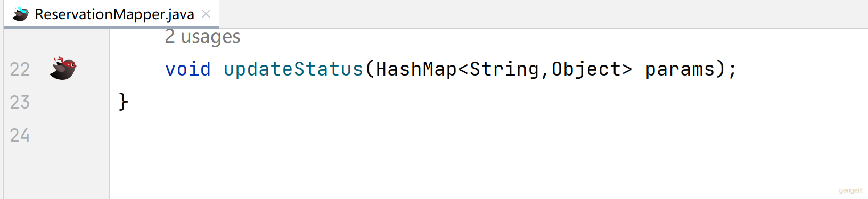Place caret on the updateStatus method name
Viewport: 868px width, 199px height.
pos(293,69)
